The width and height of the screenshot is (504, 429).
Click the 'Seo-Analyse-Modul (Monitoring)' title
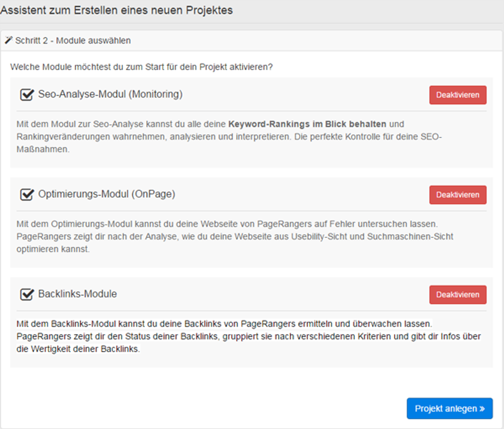[x=110, y=94]
